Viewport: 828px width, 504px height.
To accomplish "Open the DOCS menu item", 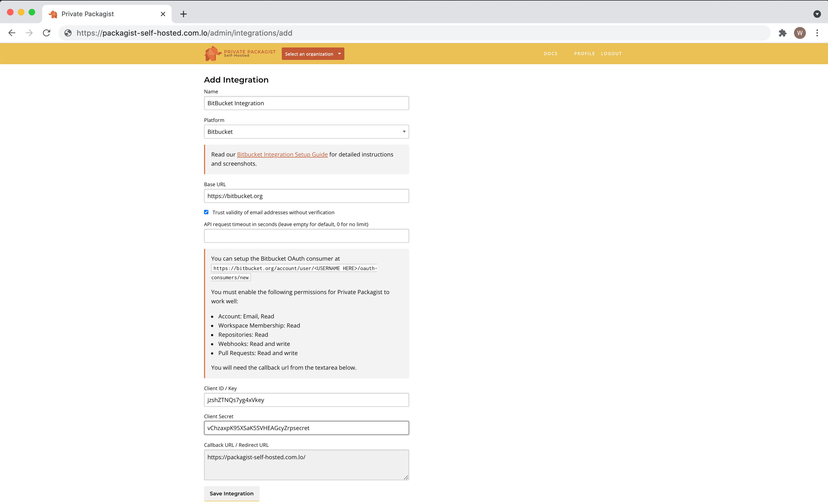I will (551, 53).
